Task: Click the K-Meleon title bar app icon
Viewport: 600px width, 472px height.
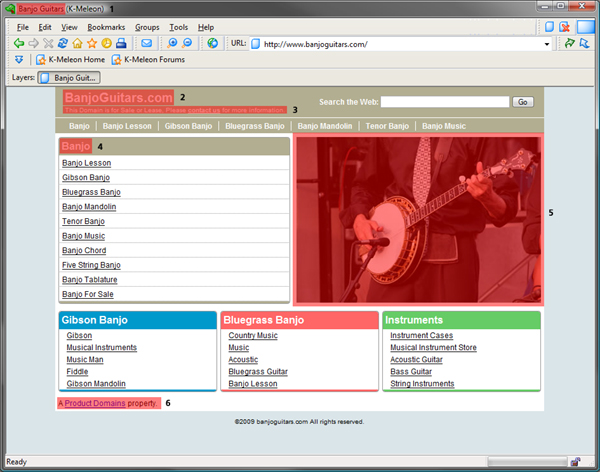Action: pos(10,8)
